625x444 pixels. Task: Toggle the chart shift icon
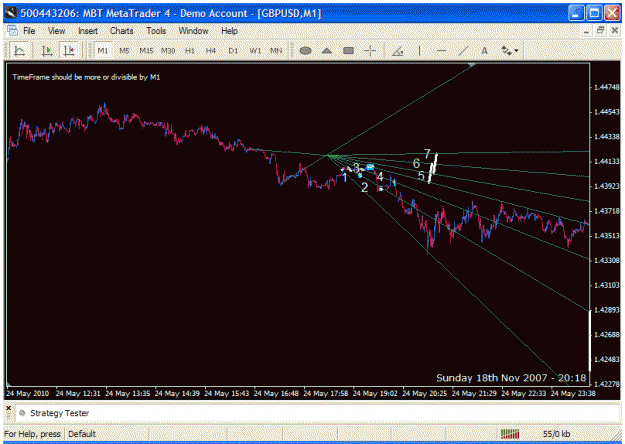[x=69, y=51]
